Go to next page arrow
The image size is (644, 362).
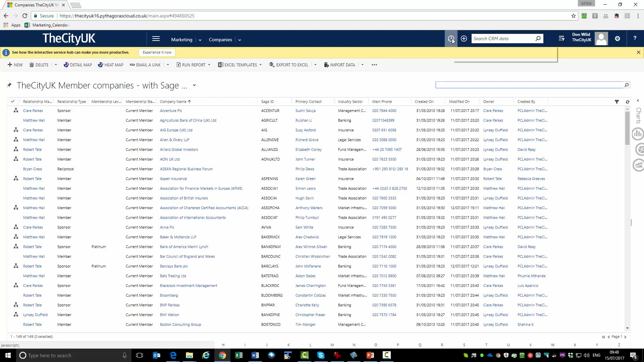[626, 337]
